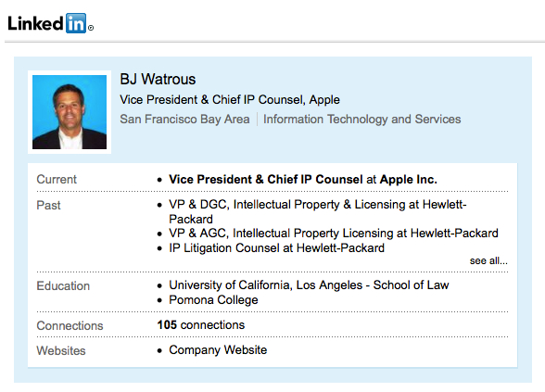Click the Past section label
545x392 pixels.
click(48, 205)
